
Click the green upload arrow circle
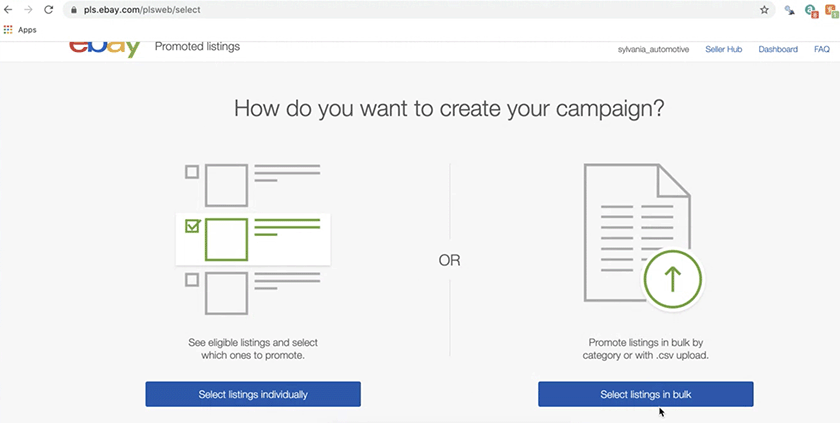(x=672, y=279)
